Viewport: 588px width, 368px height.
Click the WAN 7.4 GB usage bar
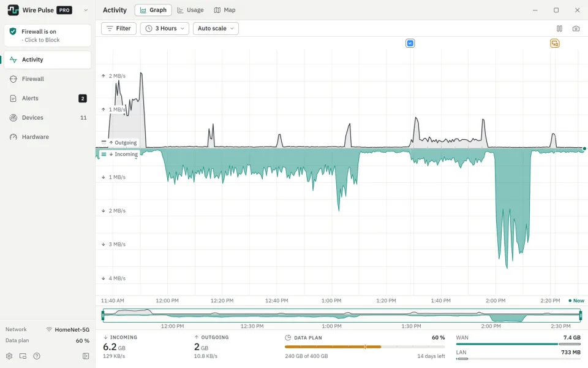[518, 344]
